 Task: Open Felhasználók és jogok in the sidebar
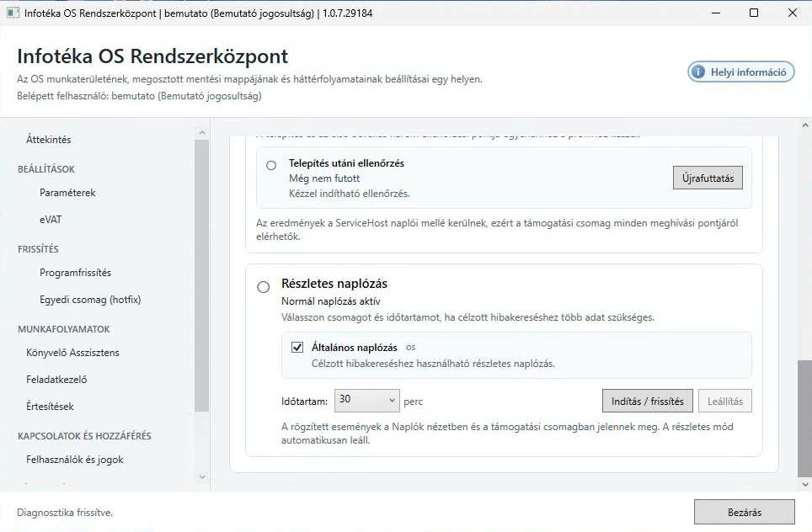75,460
